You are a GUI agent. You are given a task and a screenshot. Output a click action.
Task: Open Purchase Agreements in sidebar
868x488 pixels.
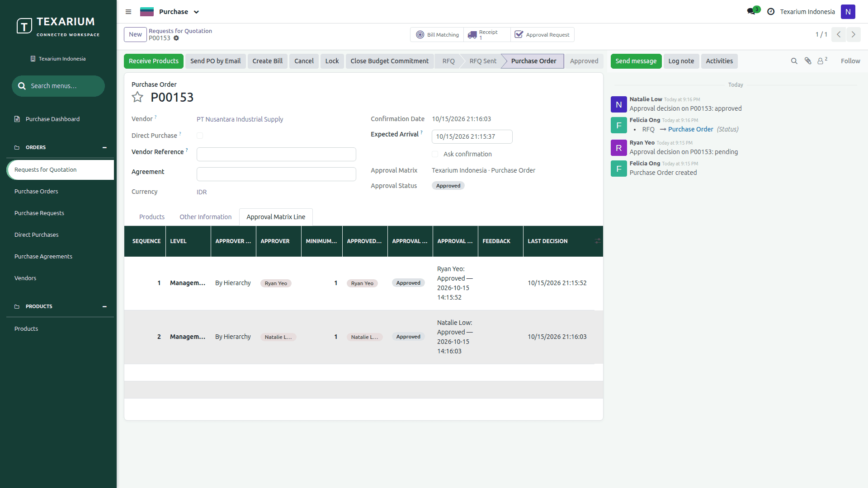click(43, 257)
